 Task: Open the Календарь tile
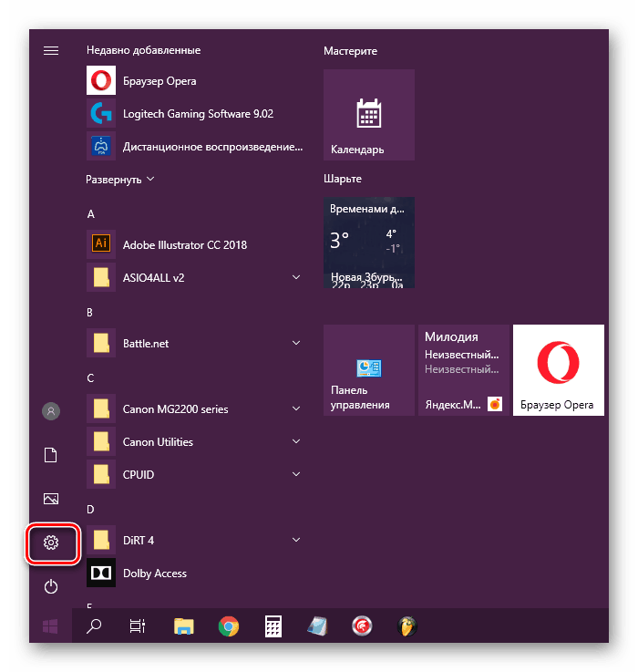coord(369,114)
